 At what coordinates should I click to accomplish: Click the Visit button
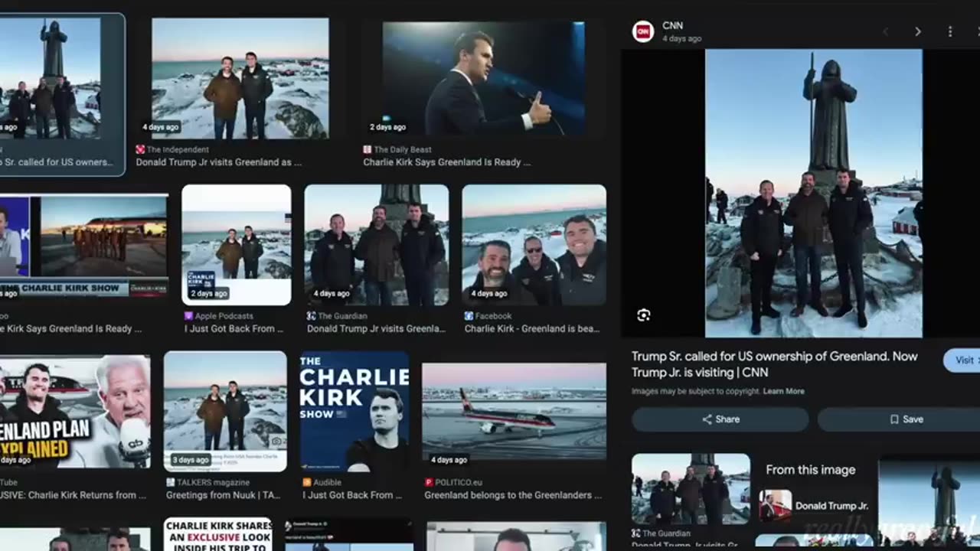[x=962, y=360]
